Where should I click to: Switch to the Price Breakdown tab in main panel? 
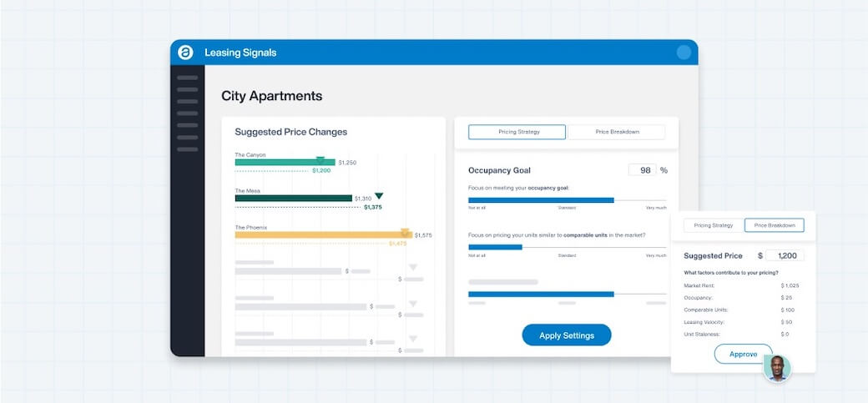(617, 132)
